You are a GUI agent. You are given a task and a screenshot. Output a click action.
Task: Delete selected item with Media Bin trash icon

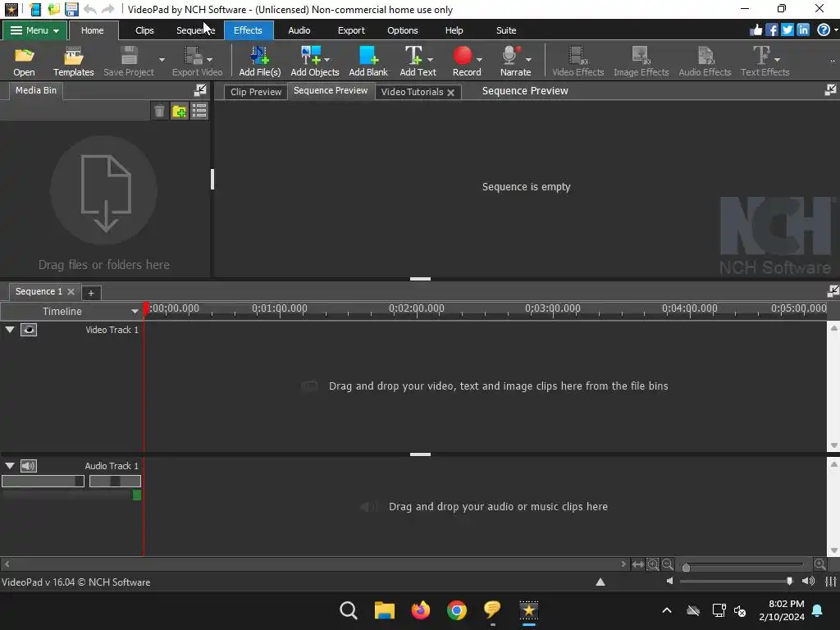coord(159,111)
